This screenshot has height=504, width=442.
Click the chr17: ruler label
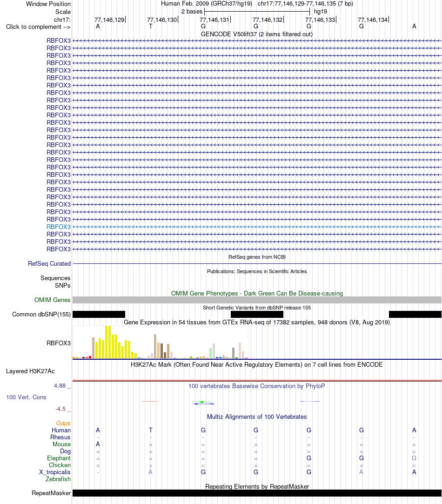coord(62,20)
